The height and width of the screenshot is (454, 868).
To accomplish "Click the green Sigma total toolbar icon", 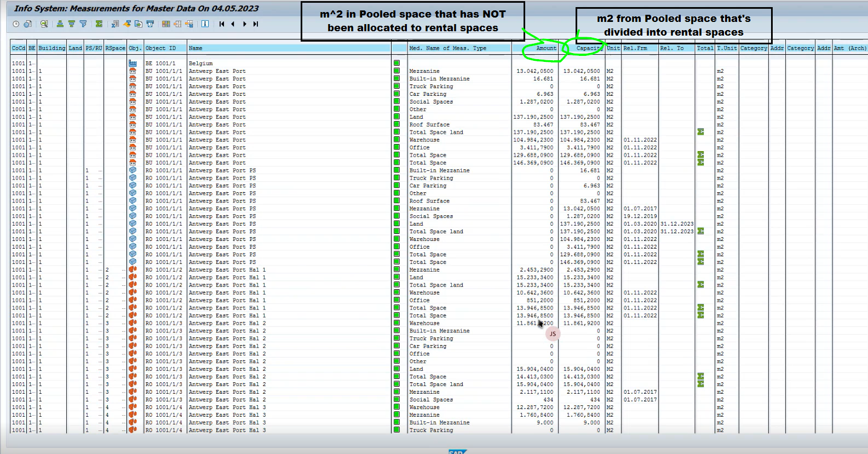I will click(99, 24).
